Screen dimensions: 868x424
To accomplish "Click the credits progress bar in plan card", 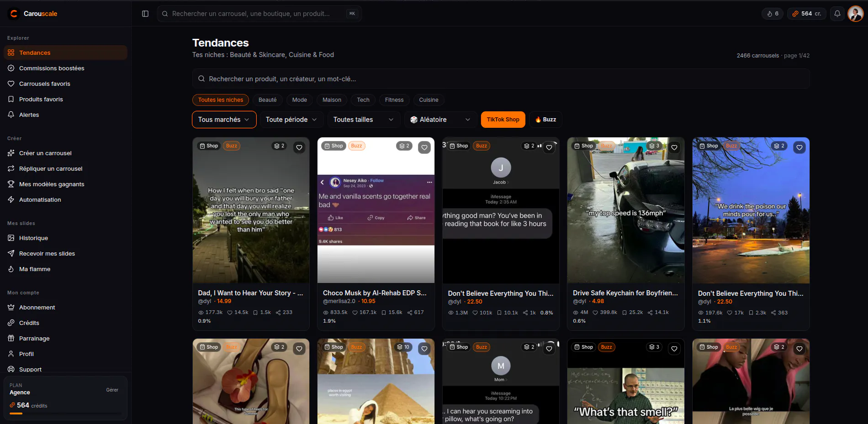I will coord(65,414).
